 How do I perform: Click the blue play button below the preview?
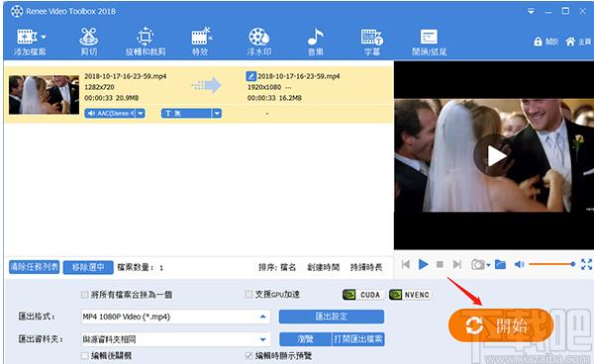pyautogui.click(x=423, y=264)
